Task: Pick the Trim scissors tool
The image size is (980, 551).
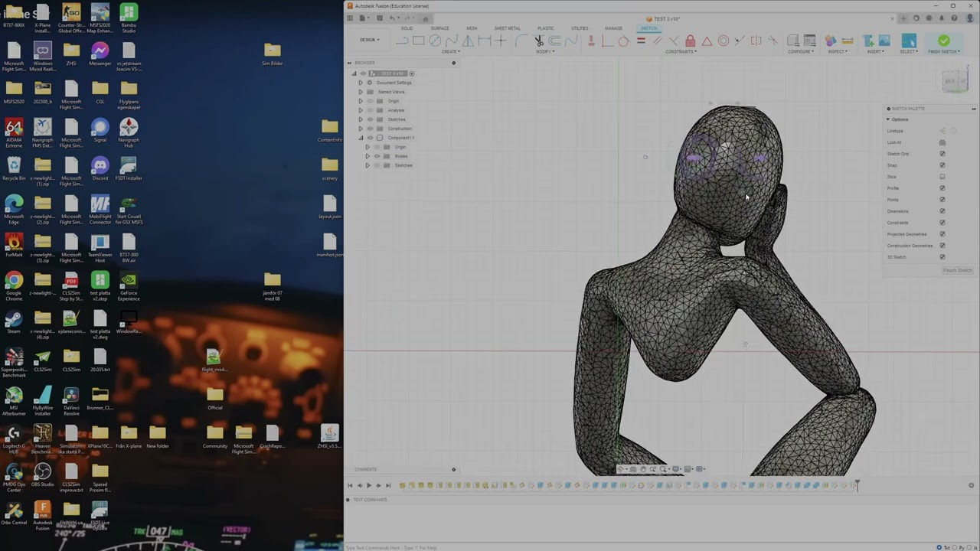Action: [538, 41]
